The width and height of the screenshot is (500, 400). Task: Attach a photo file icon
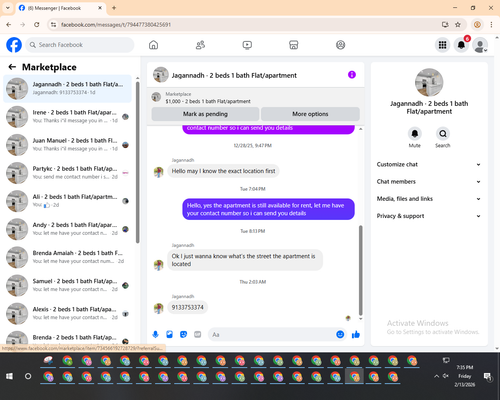[169, 334]
